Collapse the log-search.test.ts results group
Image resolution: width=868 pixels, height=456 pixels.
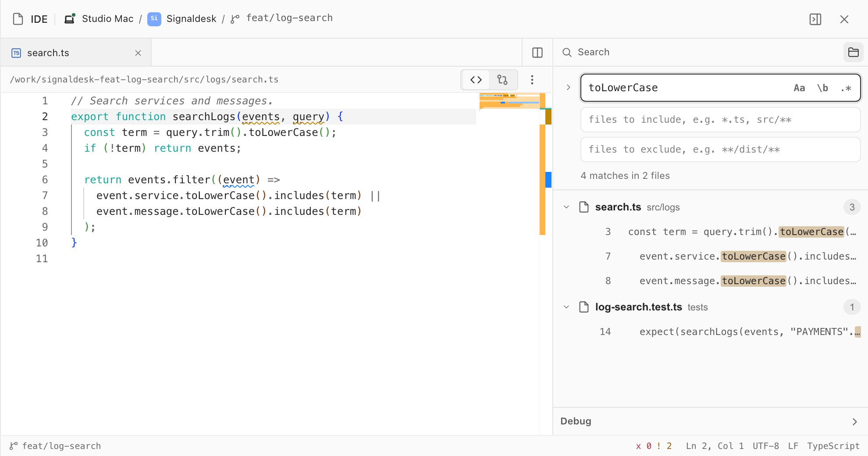566,307
